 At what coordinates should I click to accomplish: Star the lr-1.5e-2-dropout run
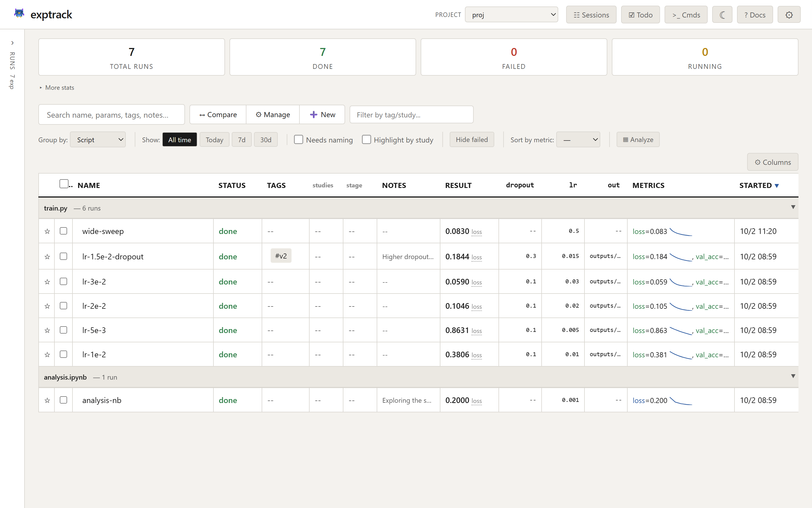coord(47,257)
